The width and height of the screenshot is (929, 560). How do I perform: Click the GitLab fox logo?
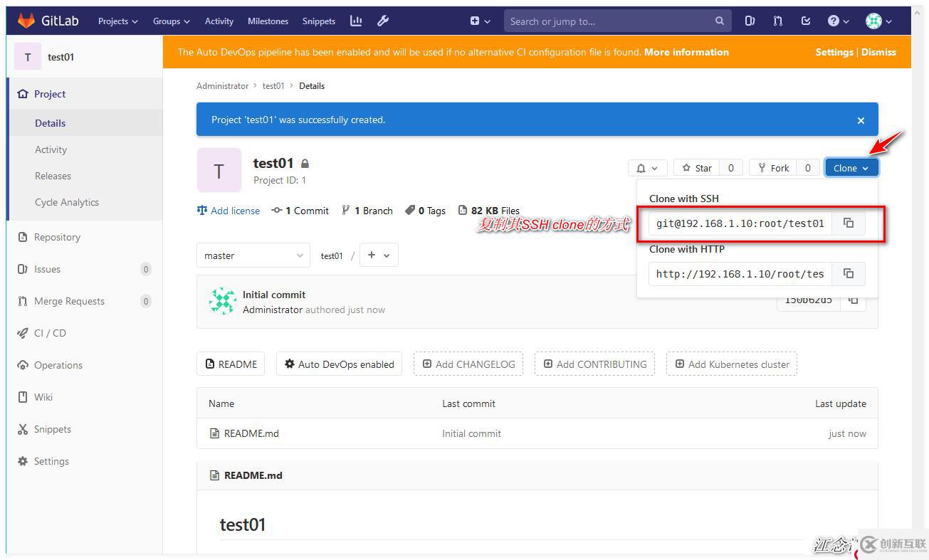(x=26, y=21)
